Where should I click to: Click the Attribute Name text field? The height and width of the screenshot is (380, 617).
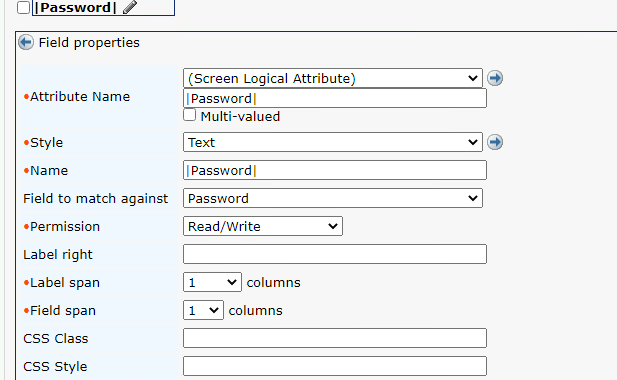point(335,98)
